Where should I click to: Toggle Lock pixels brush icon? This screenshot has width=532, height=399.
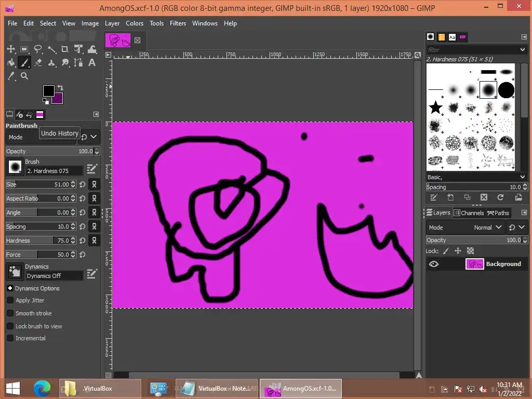tap(446, 251)
